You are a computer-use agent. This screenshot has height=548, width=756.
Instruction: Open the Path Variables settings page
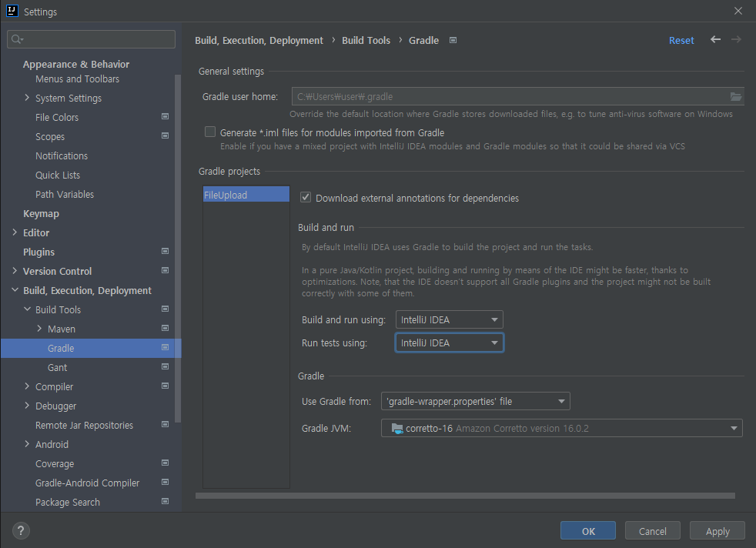(x=65, y=195)
